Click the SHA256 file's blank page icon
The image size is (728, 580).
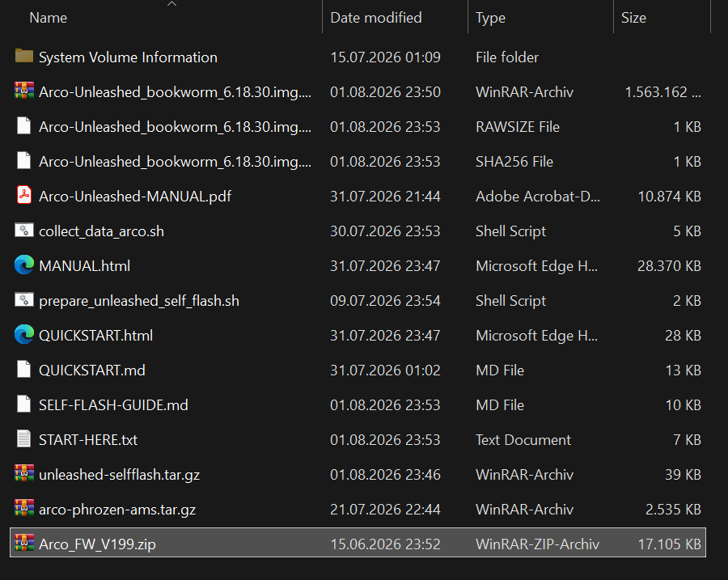[x=23, y=160]
